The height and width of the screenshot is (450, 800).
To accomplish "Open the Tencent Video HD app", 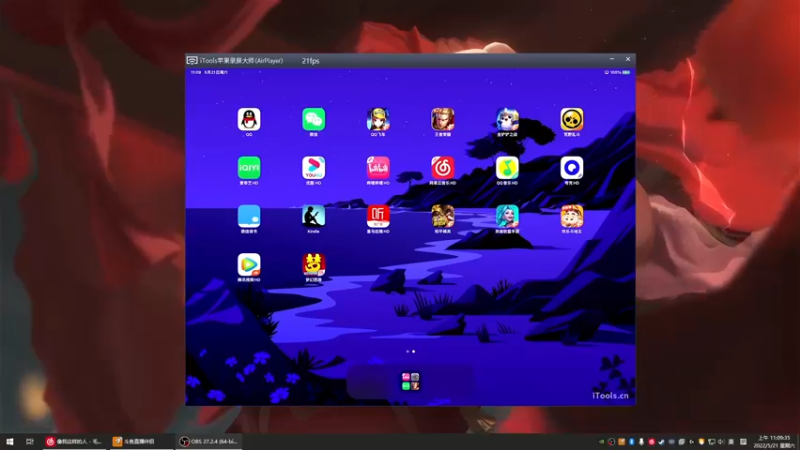I will (249, 265).
